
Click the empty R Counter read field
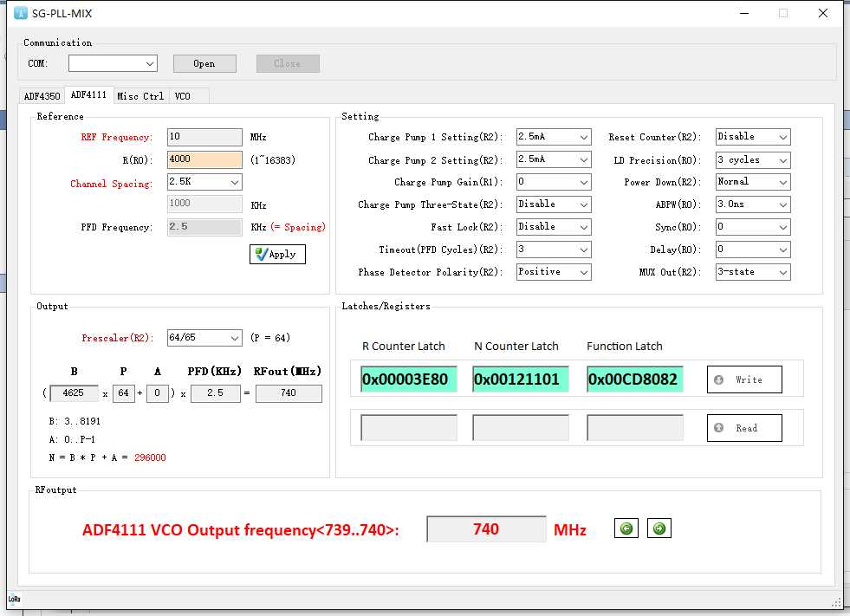409,428
